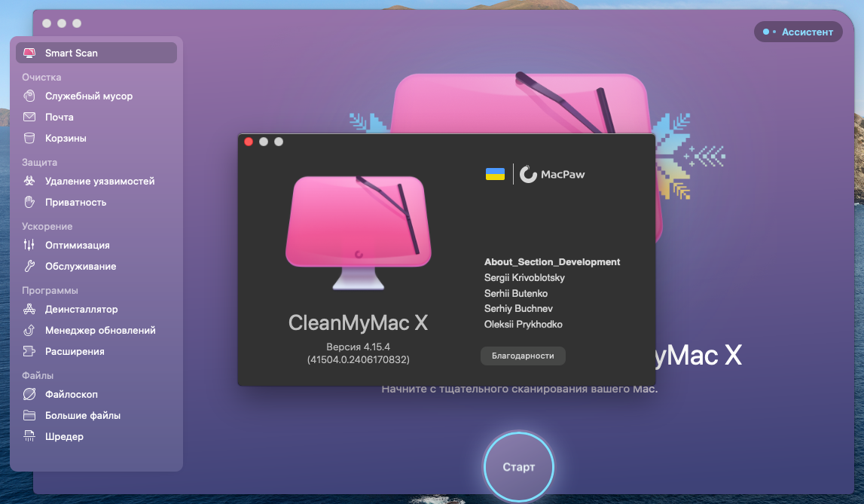Open the Ассистент panel button
The width and height of the screenshot is (864, 504).
tap(798, 32)
